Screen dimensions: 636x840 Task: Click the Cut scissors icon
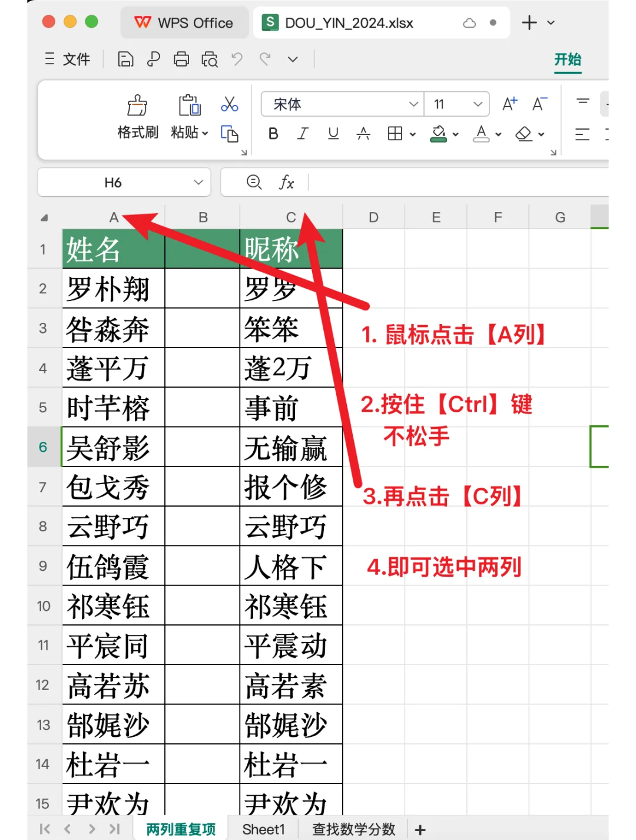[x=229, y=104]
